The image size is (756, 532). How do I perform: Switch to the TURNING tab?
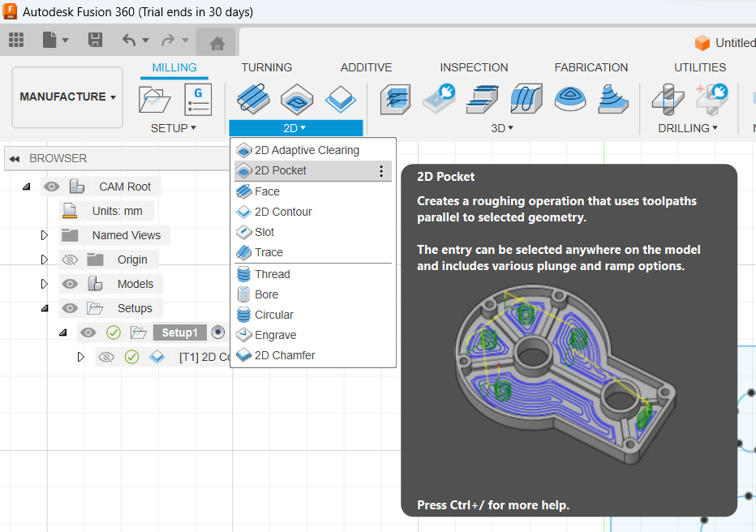coord(267,67)
